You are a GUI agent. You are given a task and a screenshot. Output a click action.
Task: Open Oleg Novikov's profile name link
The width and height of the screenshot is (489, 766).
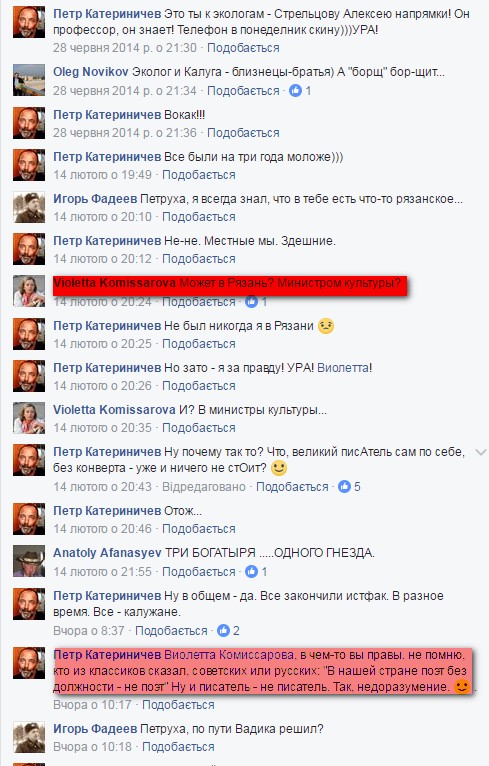point(91,72)
